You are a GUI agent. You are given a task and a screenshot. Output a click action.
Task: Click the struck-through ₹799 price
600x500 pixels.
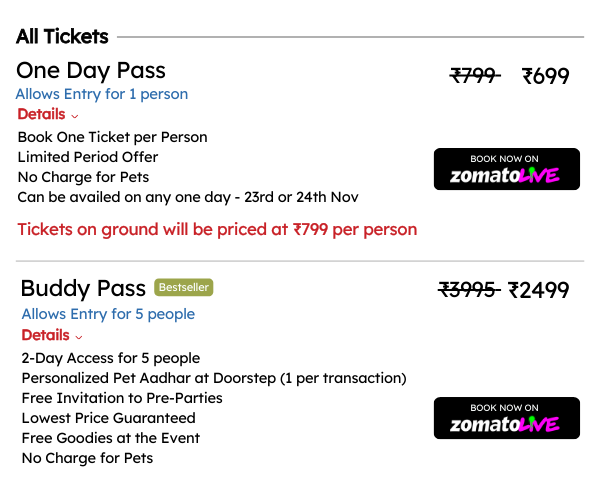(x=475, y=75)
